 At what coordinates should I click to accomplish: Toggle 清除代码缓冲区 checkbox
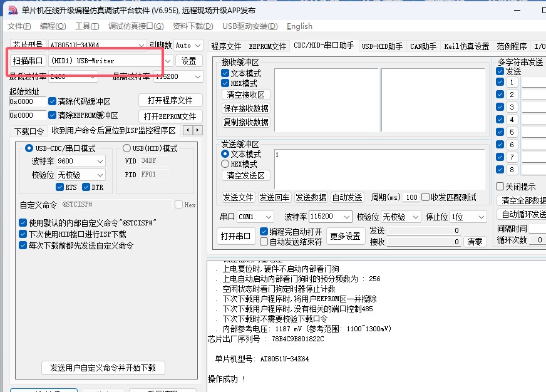(52, 101)
